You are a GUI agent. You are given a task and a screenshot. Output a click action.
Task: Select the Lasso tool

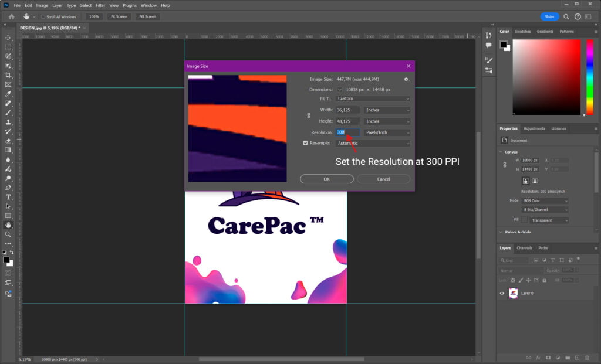click(8, 57)
